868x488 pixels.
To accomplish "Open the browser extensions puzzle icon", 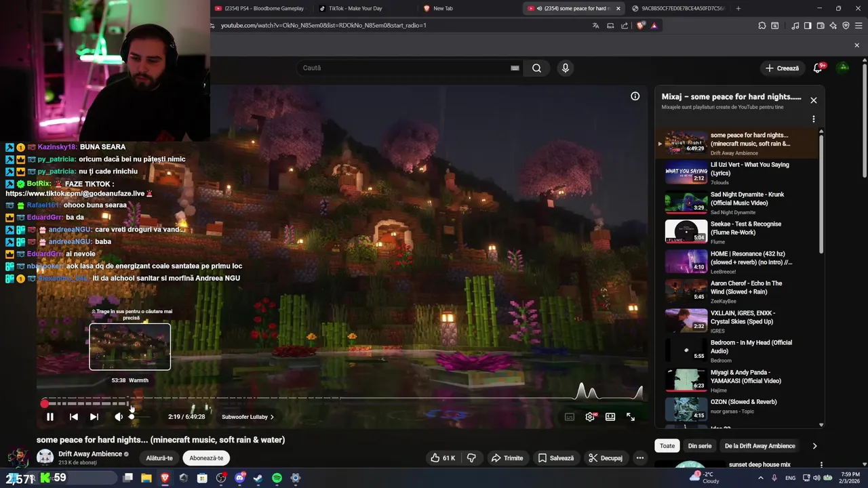I will click(x=762, y=26).
